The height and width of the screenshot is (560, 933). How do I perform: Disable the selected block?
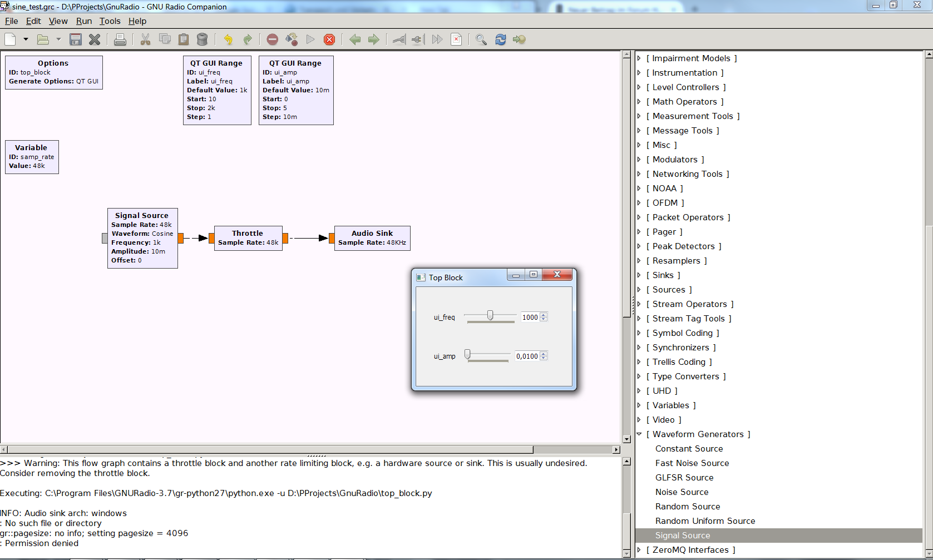[418, 39]
